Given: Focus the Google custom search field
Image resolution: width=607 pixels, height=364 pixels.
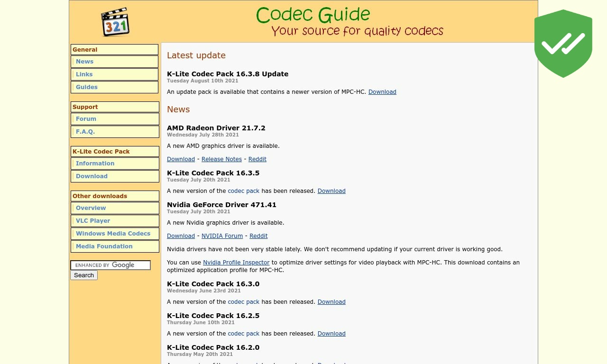Looking at the screenshot, I should (110, 265).
